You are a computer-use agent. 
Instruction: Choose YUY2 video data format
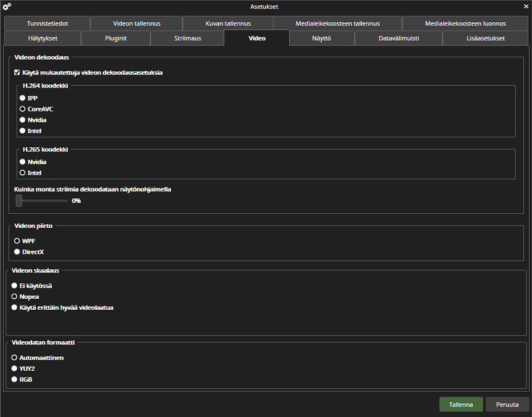[x=14, y=368]
